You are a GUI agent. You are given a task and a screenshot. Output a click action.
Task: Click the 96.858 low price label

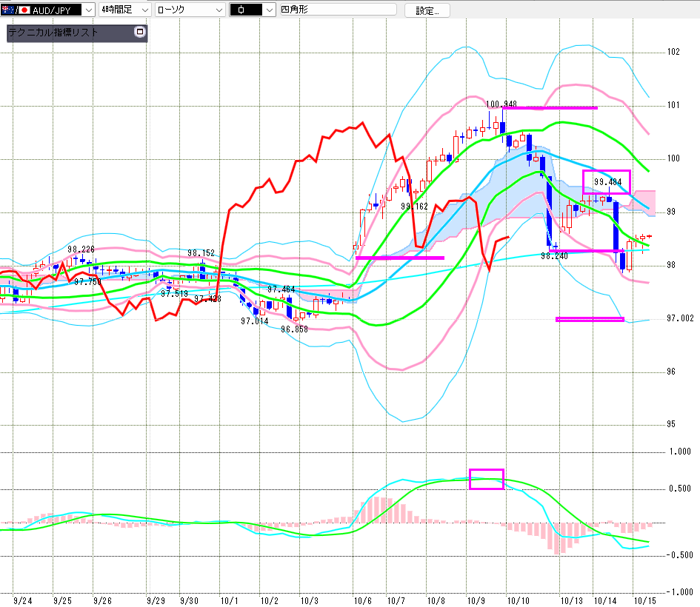tap(294, 329)
